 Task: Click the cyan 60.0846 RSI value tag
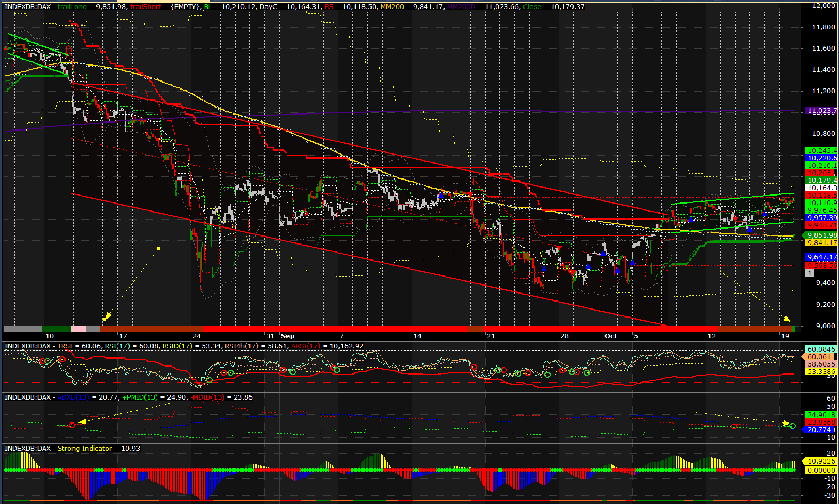click(x=821, y=349)
